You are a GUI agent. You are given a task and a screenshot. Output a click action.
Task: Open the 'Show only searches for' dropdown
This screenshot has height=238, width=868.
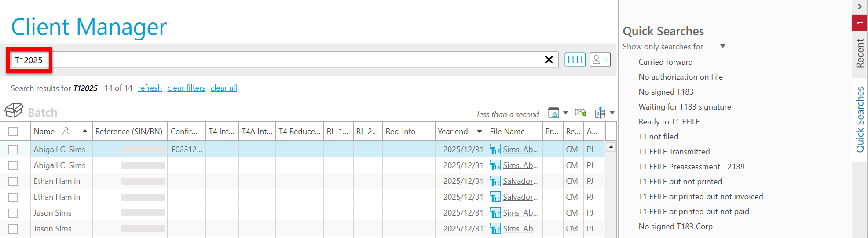tap(722, 46)
